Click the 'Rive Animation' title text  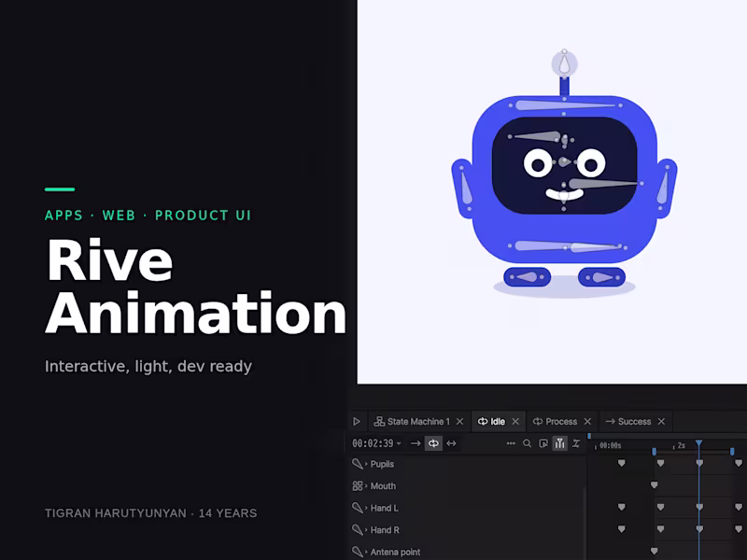click(195, 287)
